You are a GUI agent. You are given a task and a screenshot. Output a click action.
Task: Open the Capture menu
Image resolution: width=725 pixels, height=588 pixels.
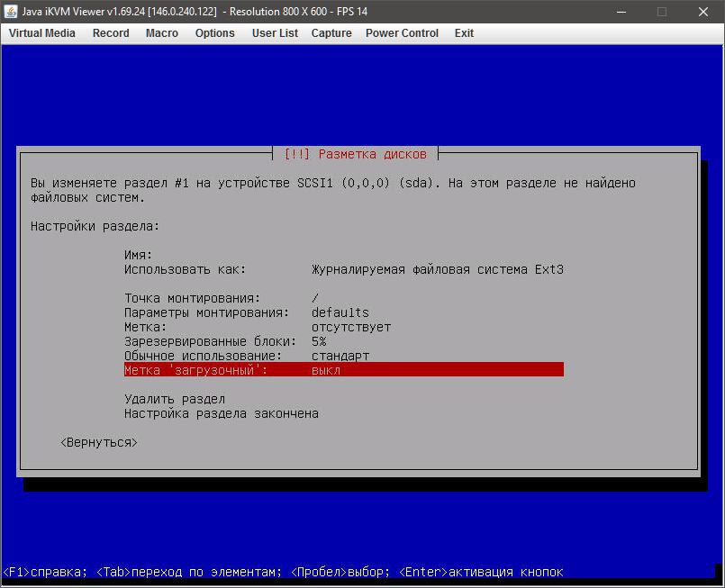[331, 33]
